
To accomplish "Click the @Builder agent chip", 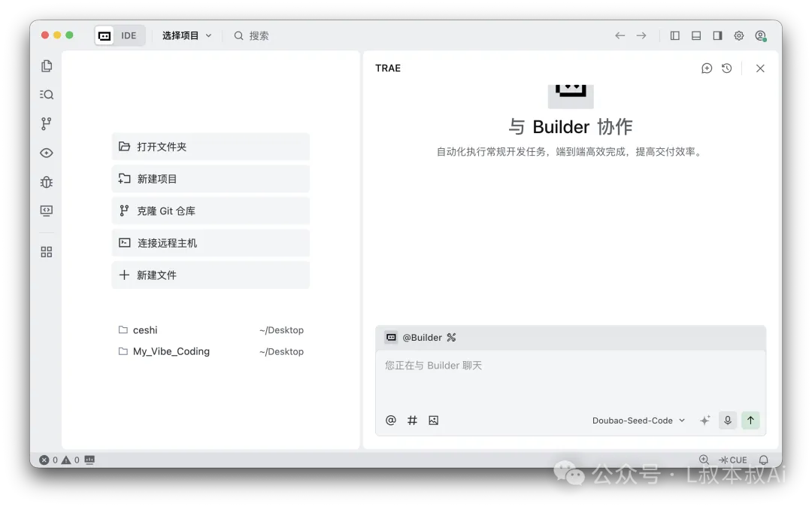I will click(414, 338).
